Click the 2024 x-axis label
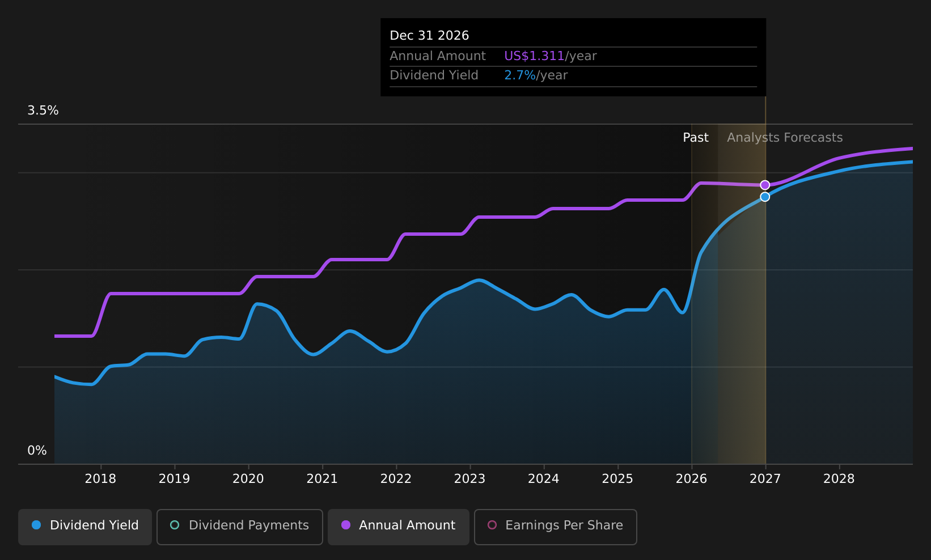This screenshot has width=931, height=560. [x=544, y=479]
